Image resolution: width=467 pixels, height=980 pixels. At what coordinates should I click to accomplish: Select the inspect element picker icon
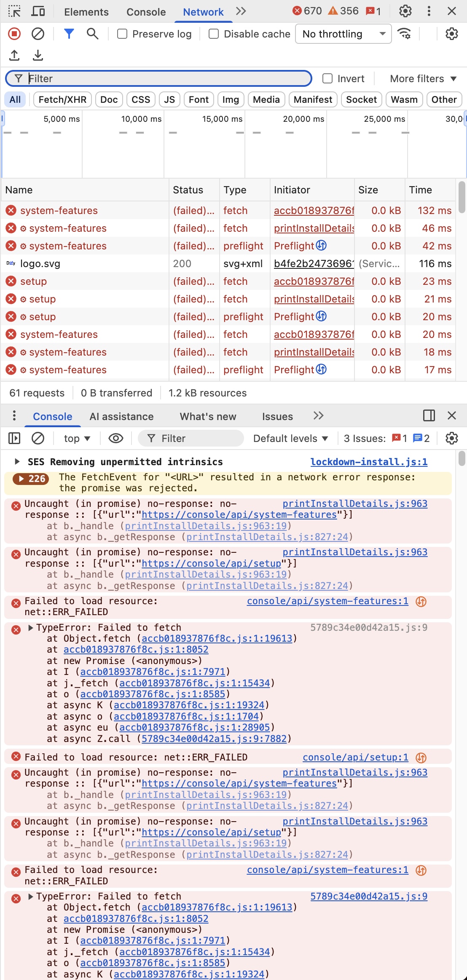[x=14, y=11]
